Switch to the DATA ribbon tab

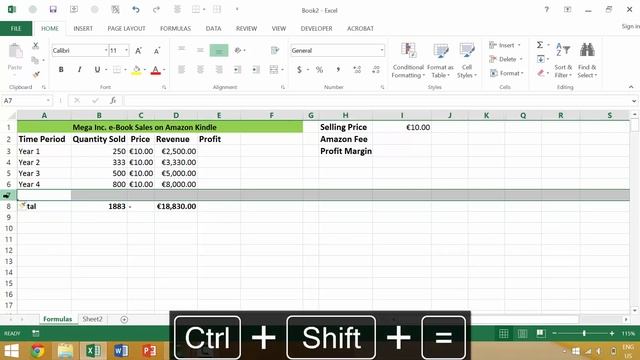coord(213,28)
